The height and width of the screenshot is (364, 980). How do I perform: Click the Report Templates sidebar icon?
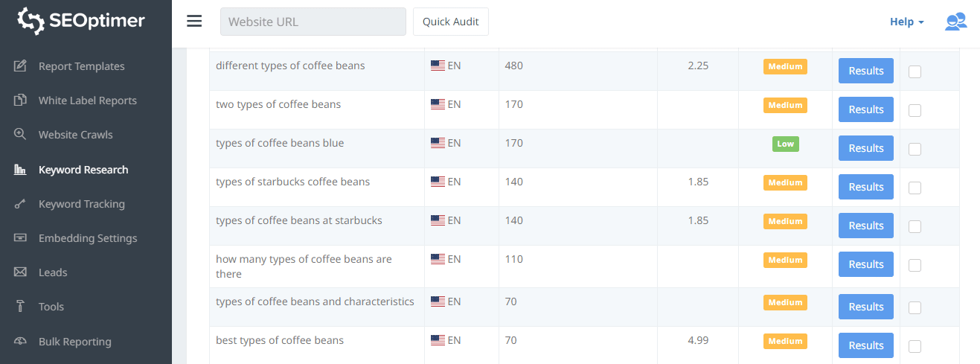tap(21, 66)
